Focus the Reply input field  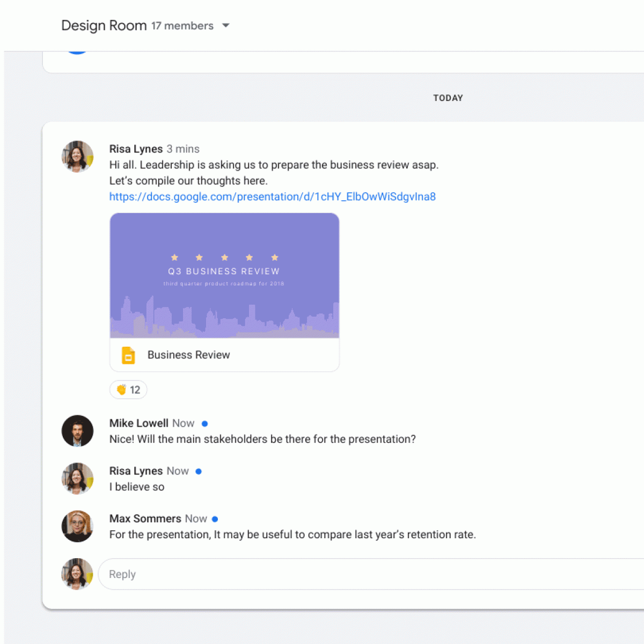point(370,574)
